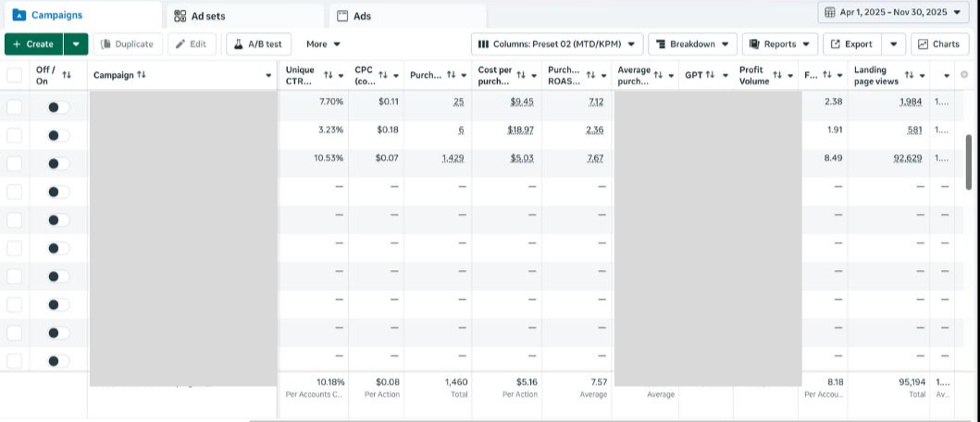Sort by CPC column arrows
This screenshot has height=422, width=980.
(383, 75)
